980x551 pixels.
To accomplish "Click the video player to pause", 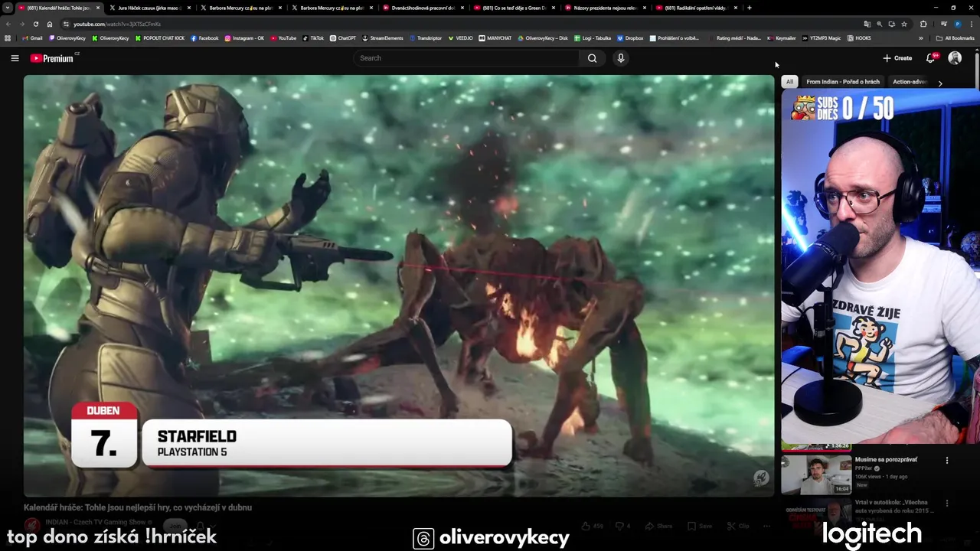I will [398, 285].
